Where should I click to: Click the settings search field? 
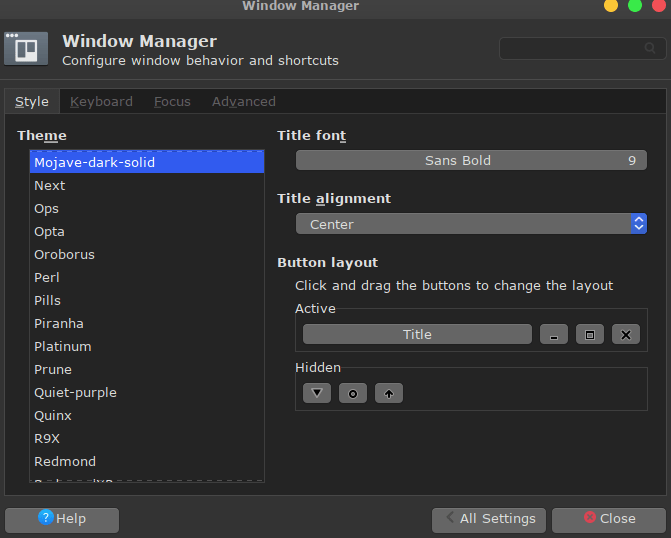(x=582, y=48)
